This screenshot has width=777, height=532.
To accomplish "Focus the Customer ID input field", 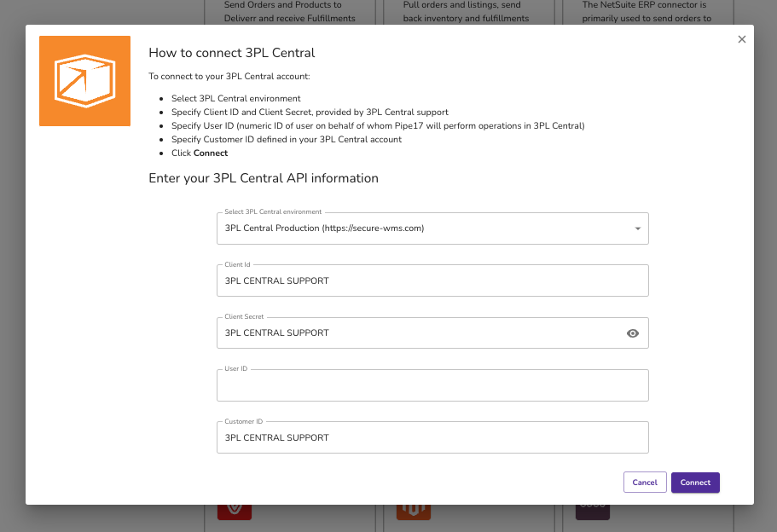I will 432,437.
